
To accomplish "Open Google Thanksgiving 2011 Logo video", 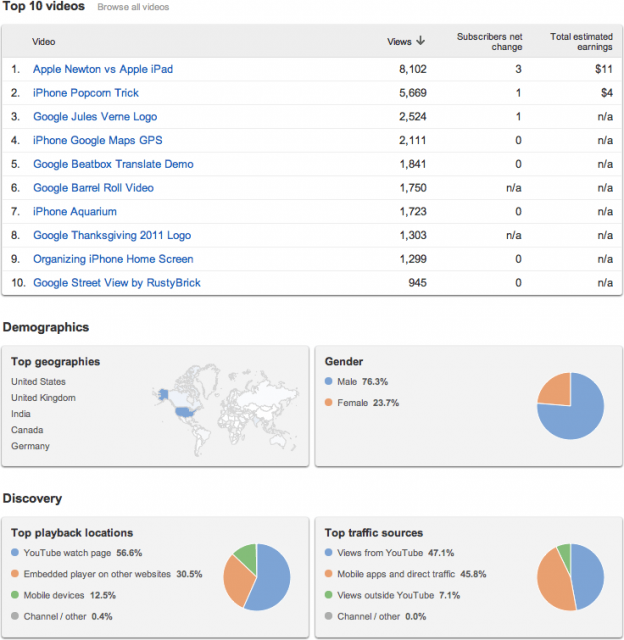I will tap(112, 235).
